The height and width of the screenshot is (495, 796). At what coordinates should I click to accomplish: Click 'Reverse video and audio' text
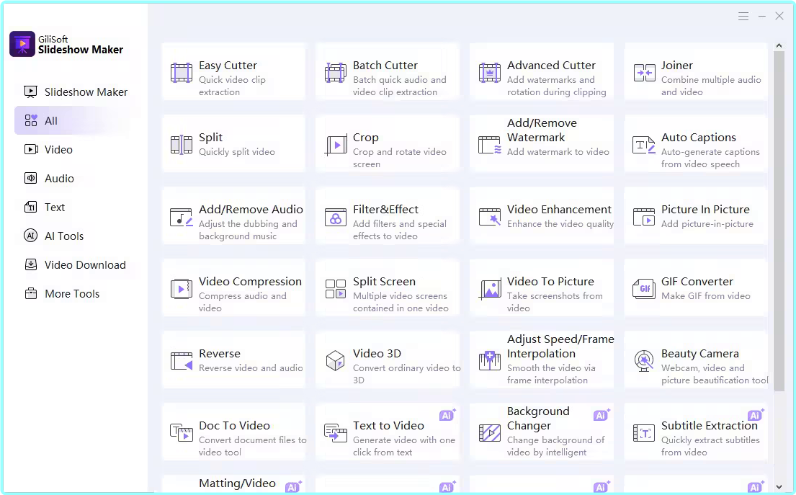tap(250, 368)
